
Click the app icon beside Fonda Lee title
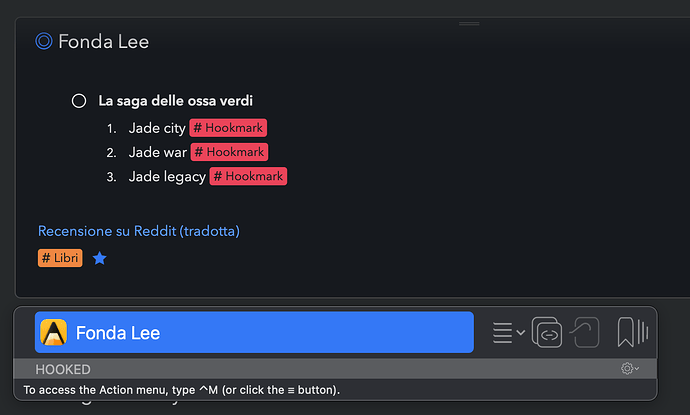point(54,333)
